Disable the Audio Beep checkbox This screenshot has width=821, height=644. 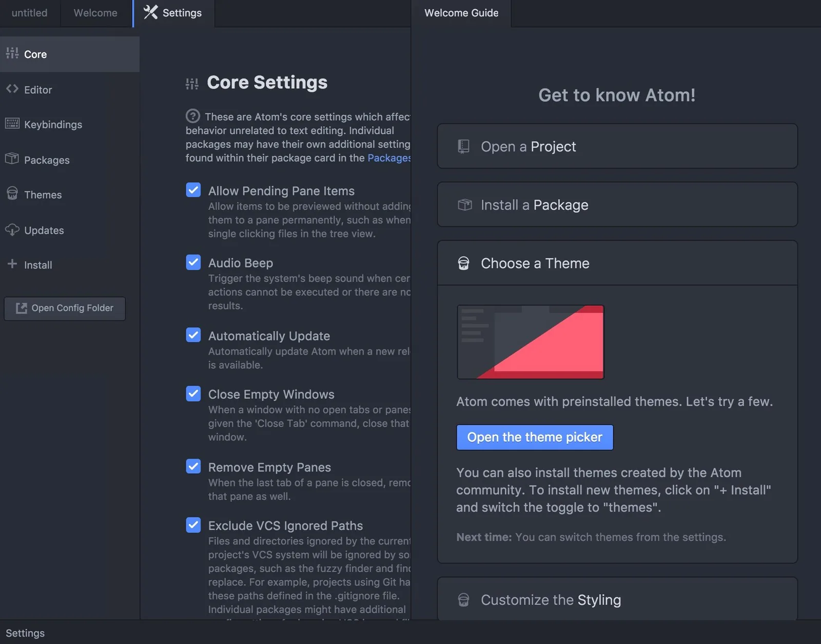tap(193, 262)
